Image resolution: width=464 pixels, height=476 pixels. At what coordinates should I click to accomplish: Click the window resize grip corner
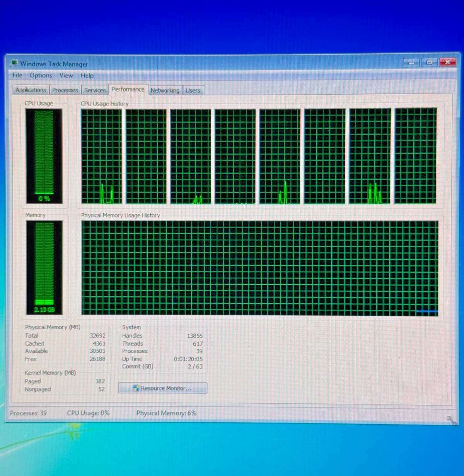tap(451, 420)
